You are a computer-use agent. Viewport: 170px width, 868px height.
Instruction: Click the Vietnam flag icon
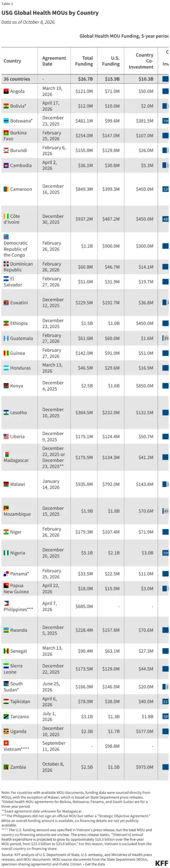click(6, 743)
